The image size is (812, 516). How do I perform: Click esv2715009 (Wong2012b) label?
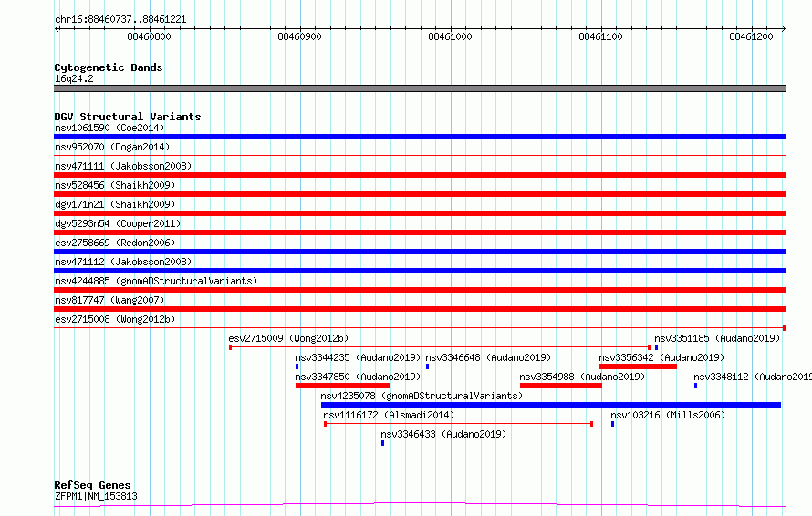tap(288, 338)
